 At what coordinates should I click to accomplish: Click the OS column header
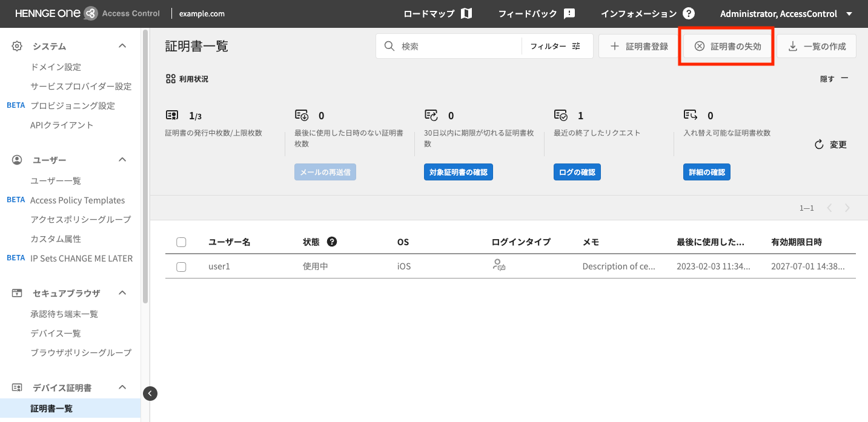point(403,242)
